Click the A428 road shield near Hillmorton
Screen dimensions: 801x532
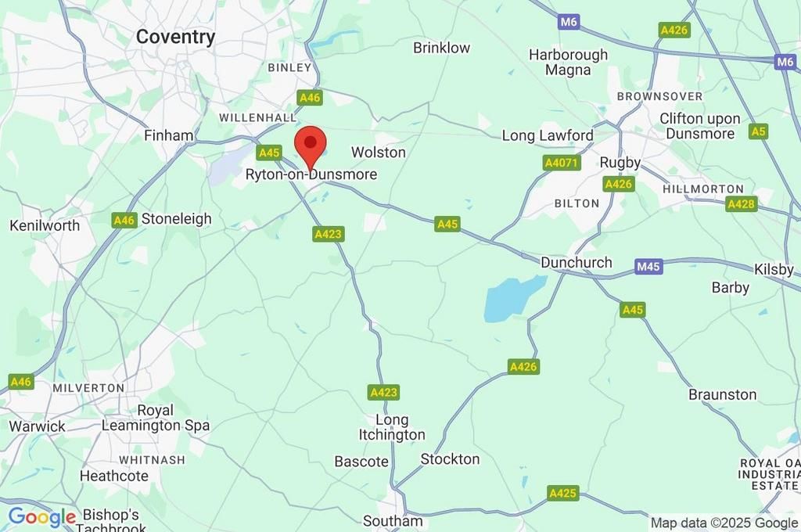click(741, 204)
